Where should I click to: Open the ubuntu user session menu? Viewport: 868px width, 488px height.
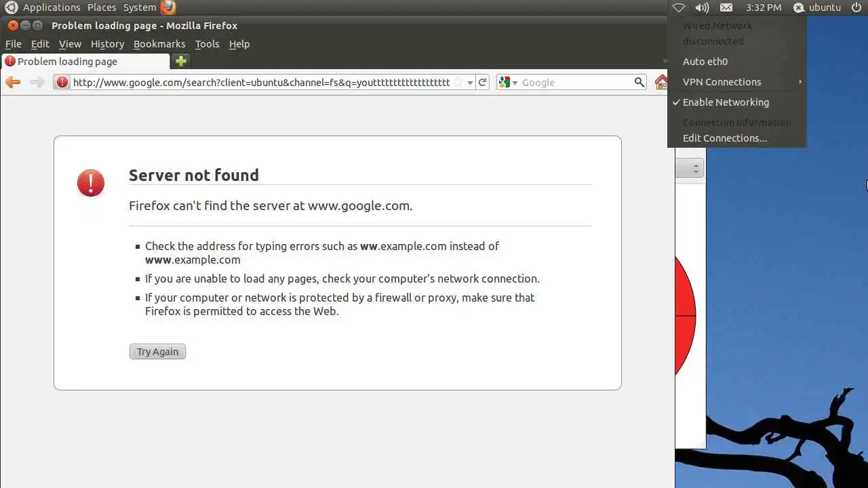point(817,7)
